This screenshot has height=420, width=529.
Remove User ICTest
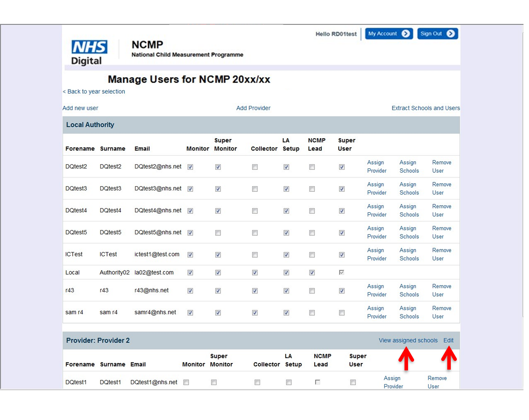click(x=442, y=254)
